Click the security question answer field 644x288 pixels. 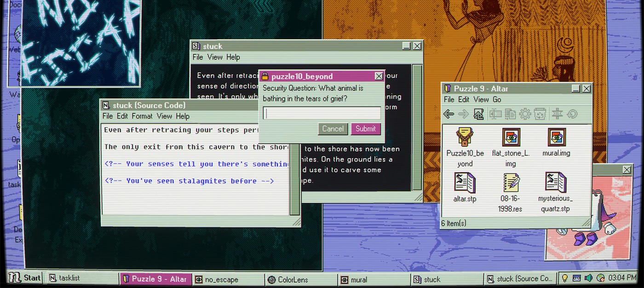click(322, 113)
